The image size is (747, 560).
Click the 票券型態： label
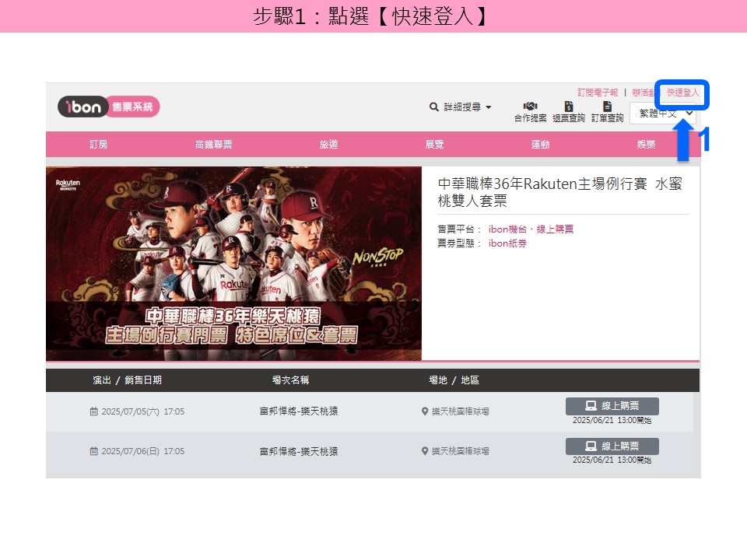point(459,243)
